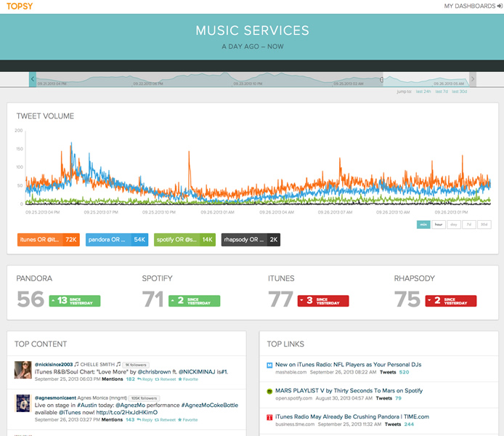Screen dimensions: 504x436
Task: Open the http://t.co/2HxJdHKimO link
Action: 127,413
